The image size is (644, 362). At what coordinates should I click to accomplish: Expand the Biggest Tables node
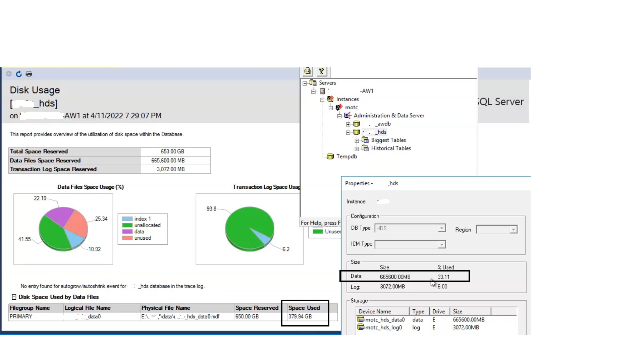[357, 140]
